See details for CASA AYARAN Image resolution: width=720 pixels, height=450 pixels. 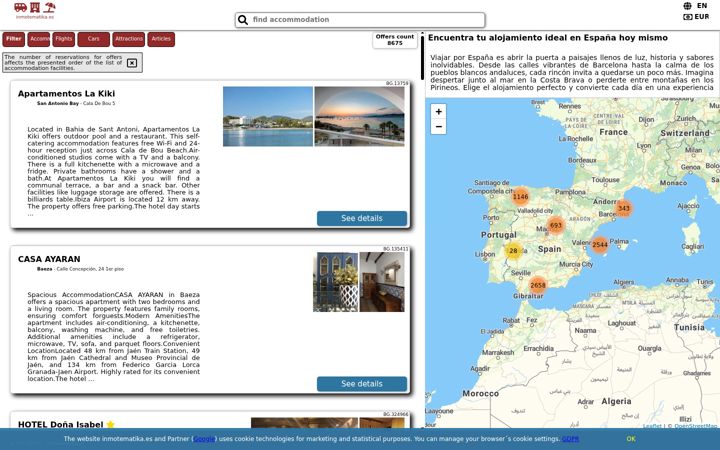point(362,384)
